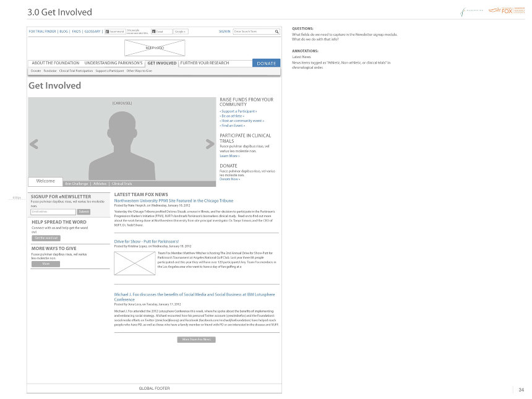The width and height of the screenshot is (532, 399).
Task: Click Posted by Kristina Lopez byline
Action: (x=153, y=246)
